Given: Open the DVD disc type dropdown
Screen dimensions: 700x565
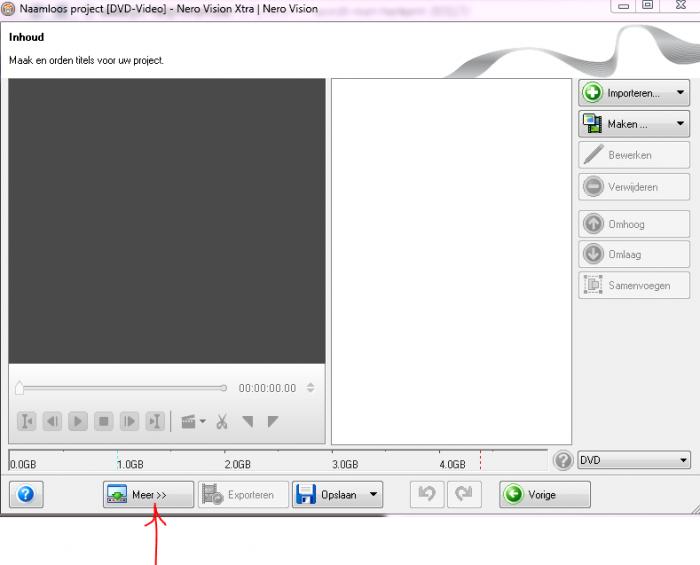Looking at the screenshot, I should pos(634,460).
